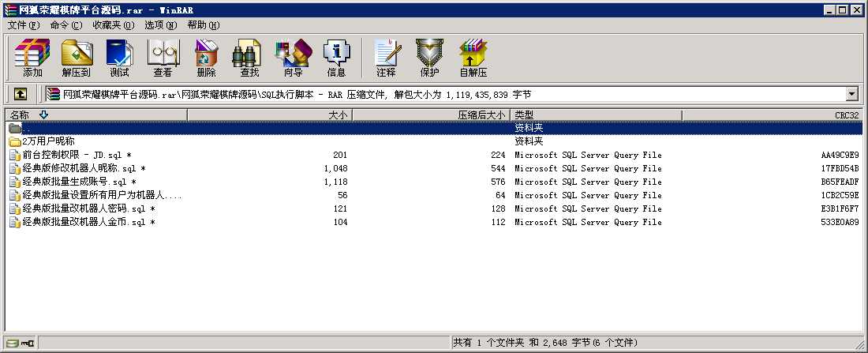Select the 2万用户昵称 folder
Viewport: 868px width, 353px height.
tap(48, 141)
